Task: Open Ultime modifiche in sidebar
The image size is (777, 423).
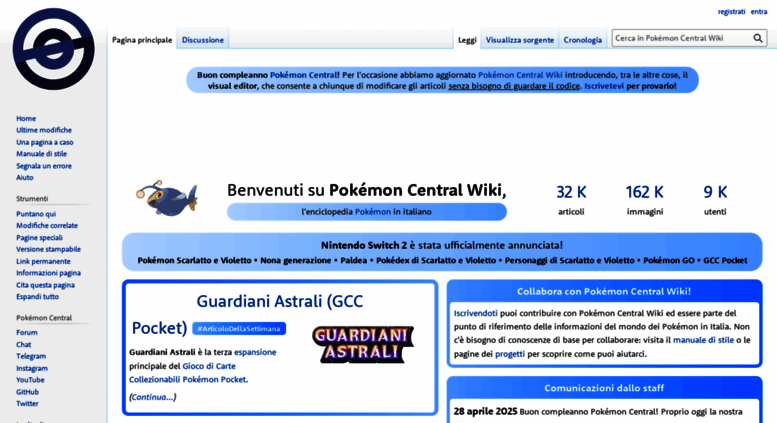Action: 44,130
